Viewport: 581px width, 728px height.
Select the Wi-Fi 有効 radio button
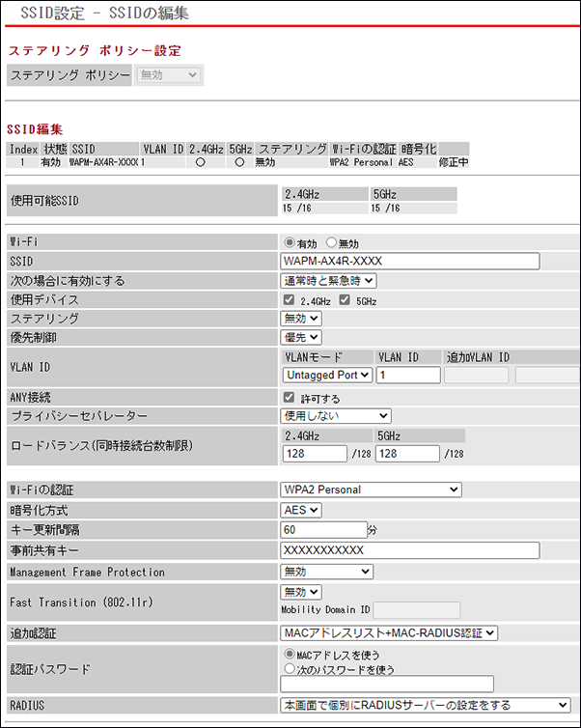click(289, 243)
